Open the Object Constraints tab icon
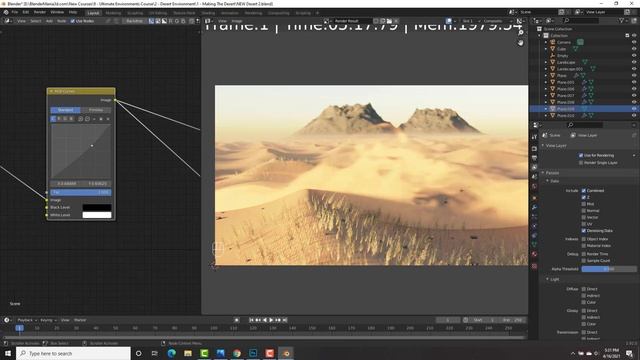The image size is (640, 360). point(534,236)
